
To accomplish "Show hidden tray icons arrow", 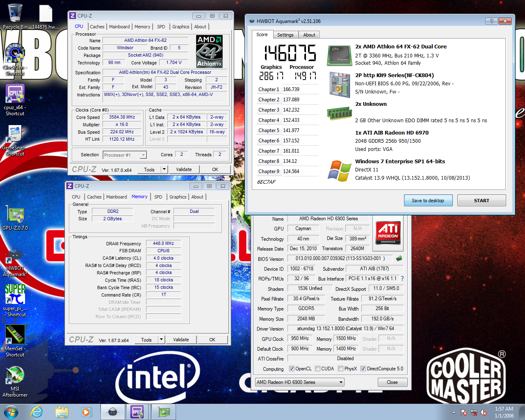I will pyautogui.click(x=454, y=412).
